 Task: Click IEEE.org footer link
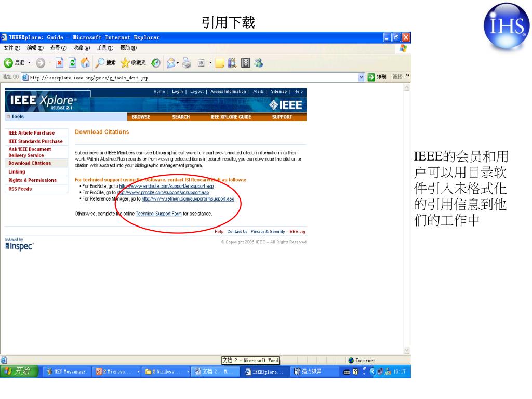297,231
